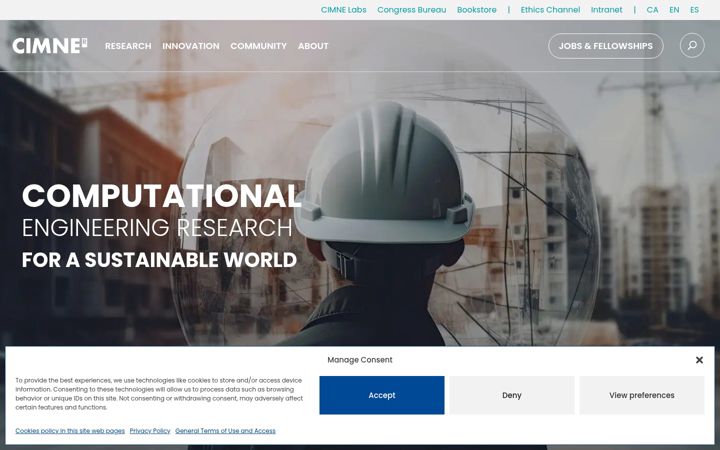This screenshot has height=450, width=720.
Task: Deny cookies in consent banner
Action: click(x=512, y=395)
